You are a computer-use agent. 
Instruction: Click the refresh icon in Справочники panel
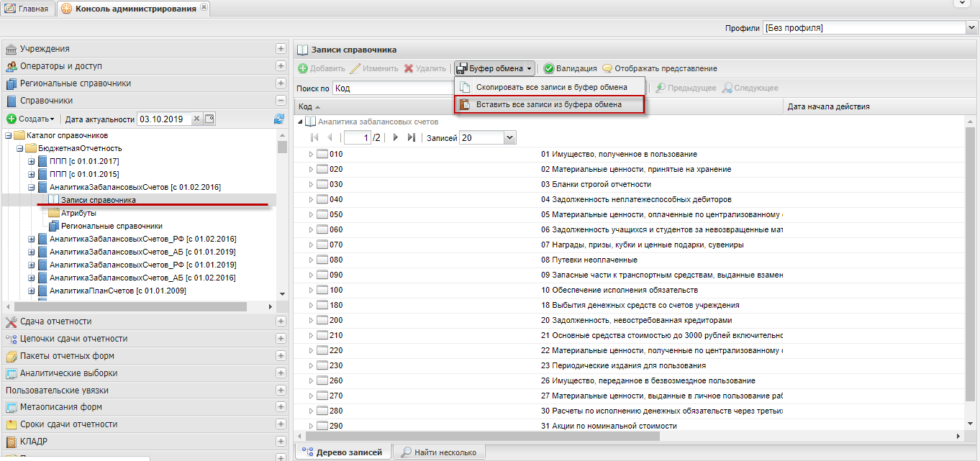[278, 119]
